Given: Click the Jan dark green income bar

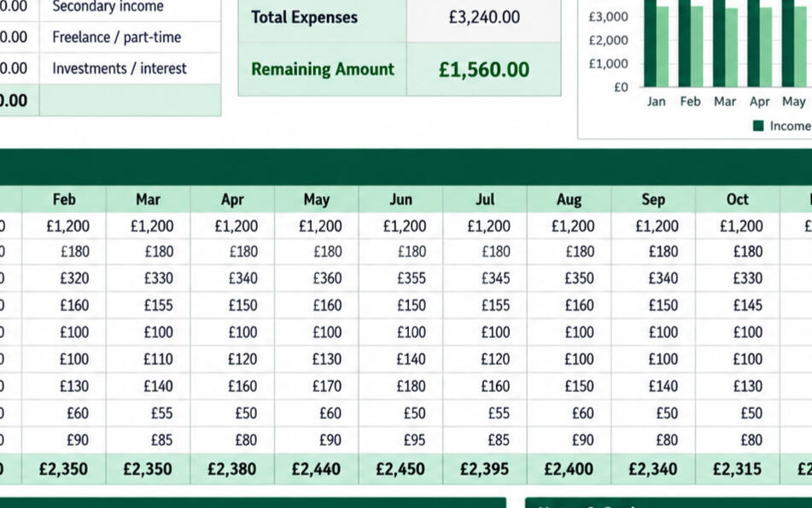Looking at the screenshot, I should [650, 44].
